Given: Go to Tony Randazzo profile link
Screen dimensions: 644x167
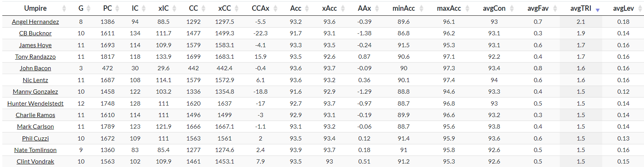Looking at the screenshot, I should tap(35, 57).
